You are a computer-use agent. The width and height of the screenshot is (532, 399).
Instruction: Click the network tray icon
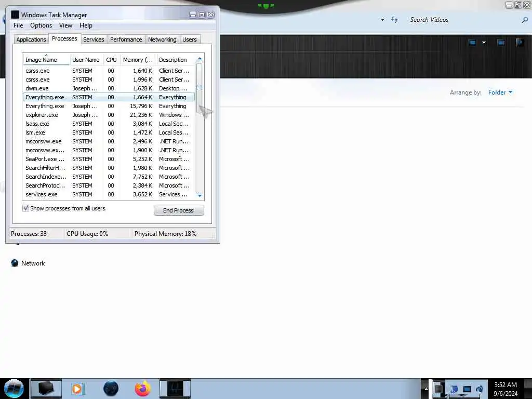click(467, 389)
